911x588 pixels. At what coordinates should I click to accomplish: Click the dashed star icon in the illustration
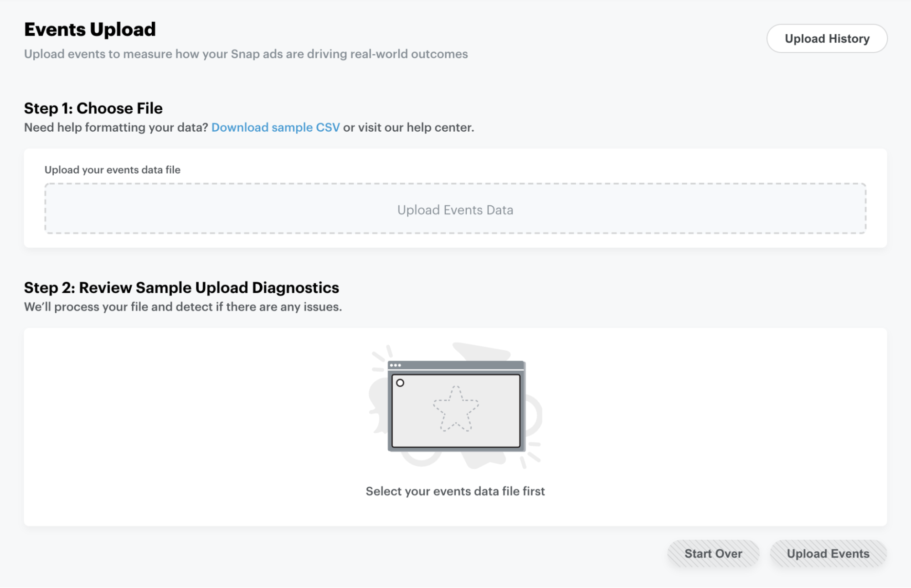click(x=455, y=409)
